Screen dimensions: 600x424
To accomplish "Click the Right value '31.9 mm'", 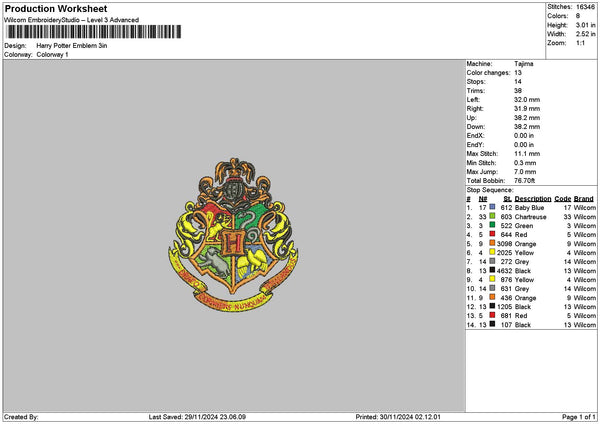I will point(527,109).
